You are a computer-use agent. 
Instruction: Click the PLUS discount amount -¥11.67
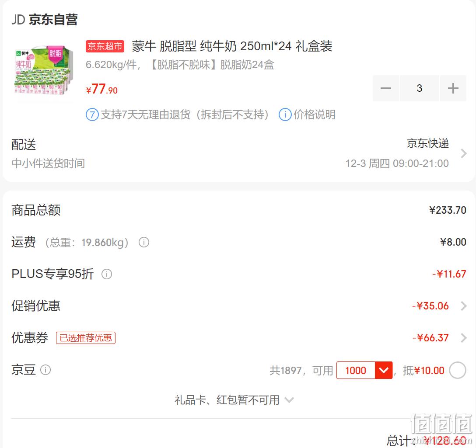tap(449, 274)
